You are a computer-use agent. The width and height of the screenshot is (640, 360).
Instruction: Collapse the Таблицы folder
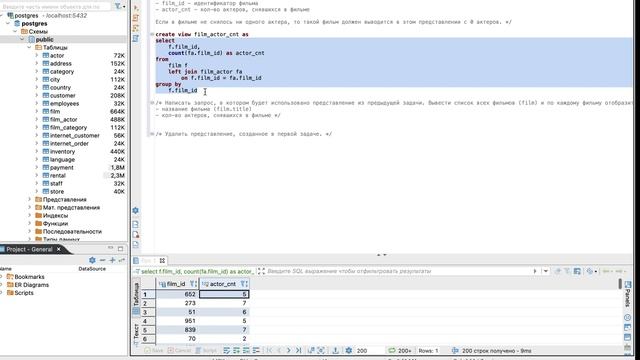click(29, 47)
